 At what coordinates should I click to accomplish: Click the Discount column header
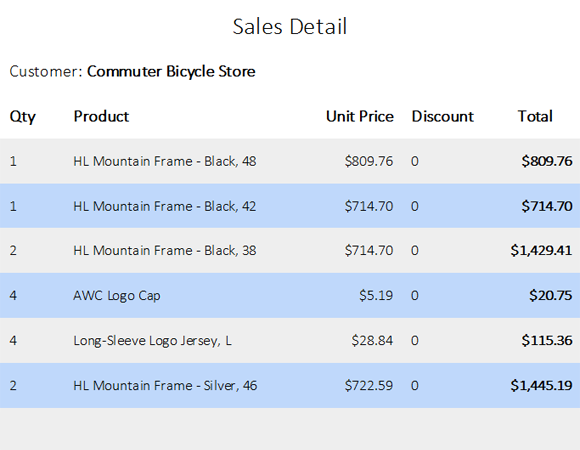(442, 116)
